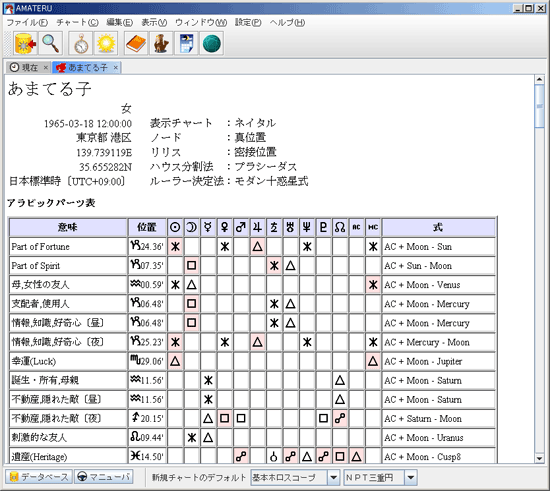The width and height of the screenshot is (550, 491).
Task: Click the Sun symbol column header
Action: [175, 227]
